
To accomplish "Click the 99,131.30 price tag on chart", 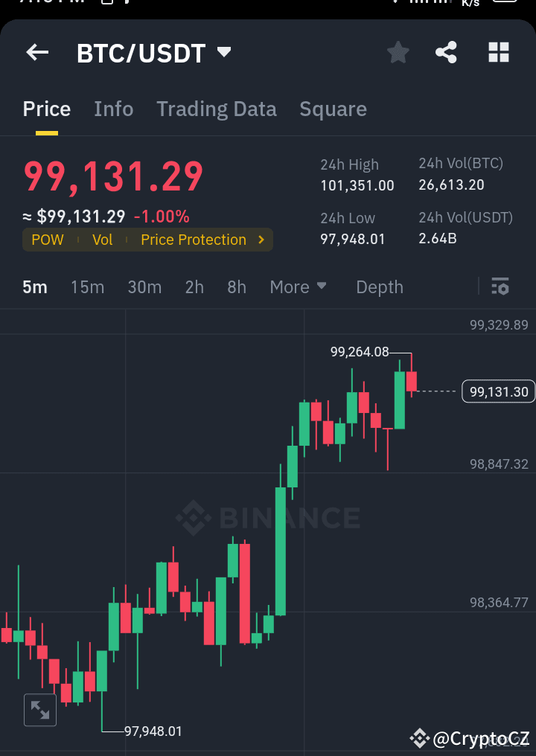I will [497, 391].
